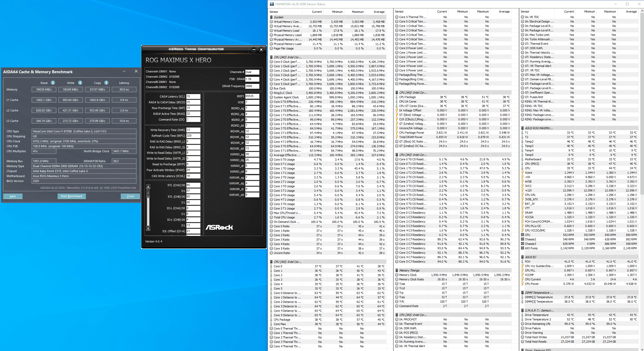Viewport: 644px width, 351px height.
Task: Click the scroll up arrow in ASRock Configurator
Action: pyautogui.click(x=148, y=186)
